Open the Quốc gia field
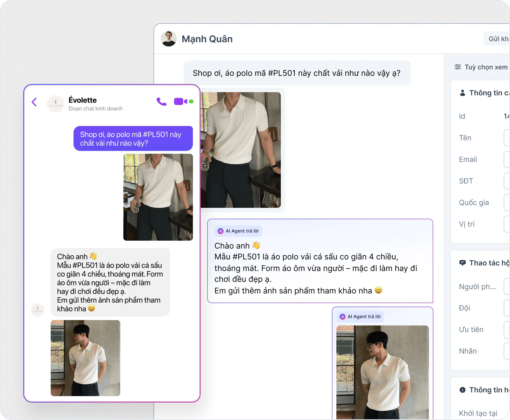510x420 pixels. (507, 203)
